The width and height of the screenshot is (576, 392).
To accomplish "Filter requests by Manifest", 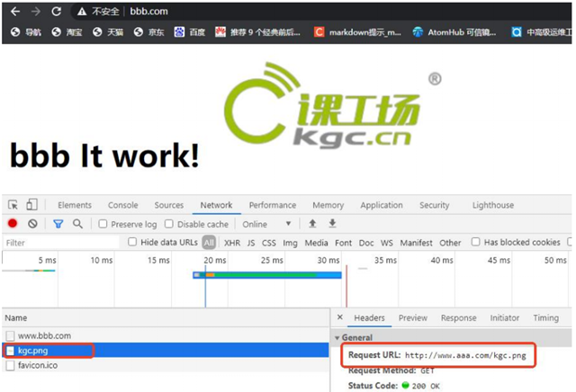I will pos(416,243).
